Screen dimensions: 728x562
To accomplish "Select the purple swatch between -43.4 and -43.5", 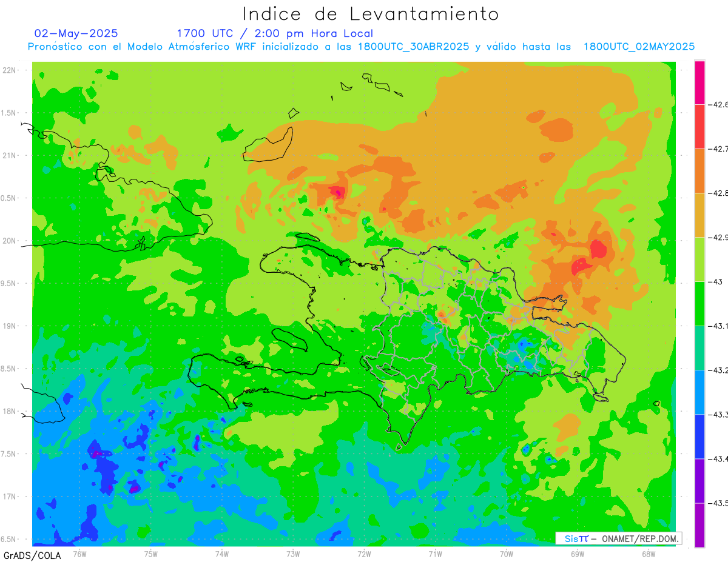I will point(699,480).
